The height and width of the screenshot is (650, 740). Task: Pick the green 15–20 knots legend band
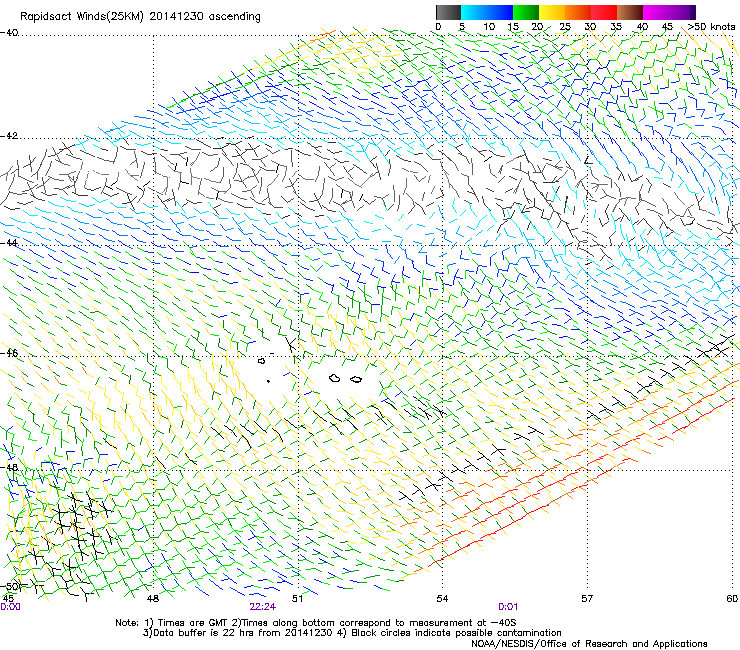tap(526, 12)
